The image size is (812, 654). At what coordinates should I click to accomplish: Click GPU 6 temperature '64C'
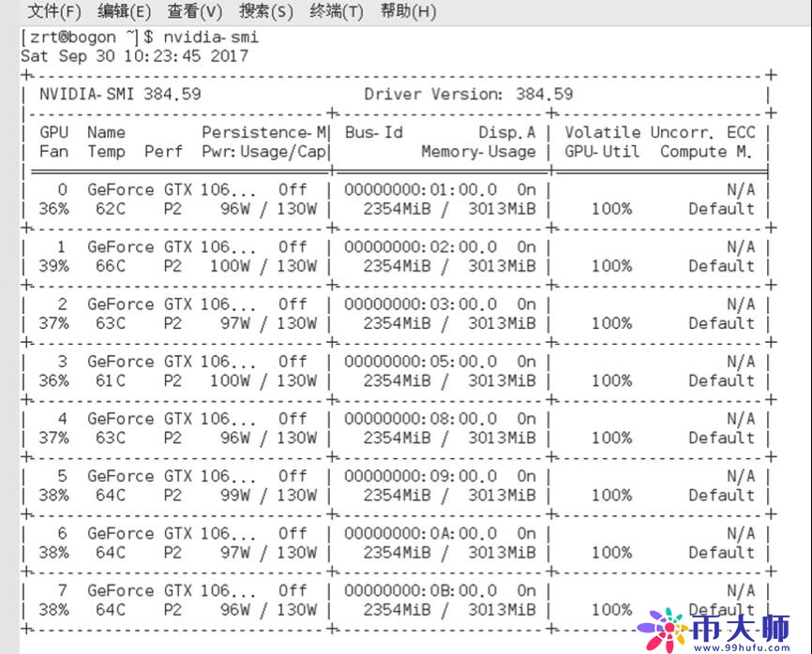(x=111, y=553)
